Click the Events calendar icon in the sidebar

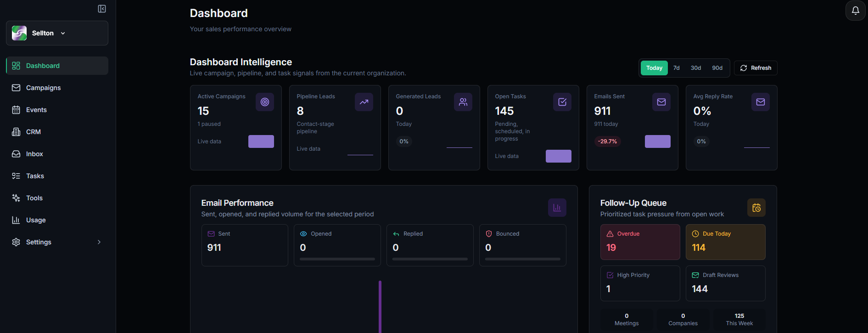(x=16, y=110)
